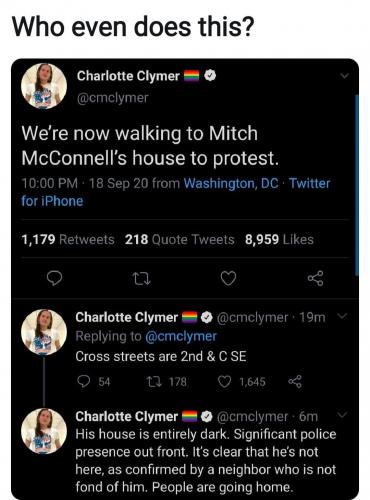
Task: View the 8,959 Likes list
Action: (x=279, y=239)
